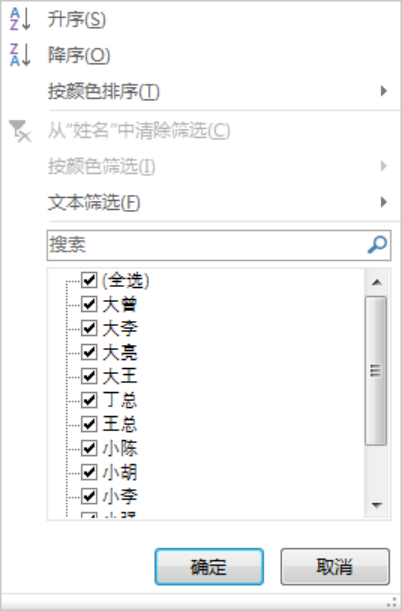Image resolution: width=402 pixels, height=611 pixels.
Task: Click the scrollbar up arrow
Action: 376,282
